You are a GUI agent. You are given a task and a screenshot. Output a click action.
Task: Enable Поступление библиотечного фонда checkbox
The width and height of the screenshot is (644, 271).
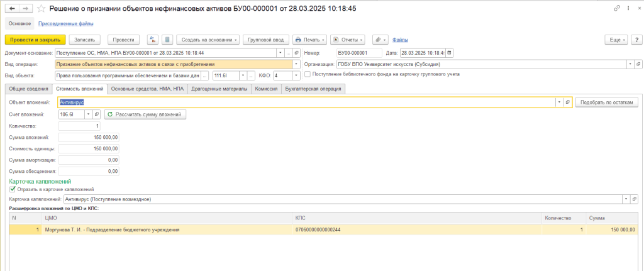click(x=307, y=74)
